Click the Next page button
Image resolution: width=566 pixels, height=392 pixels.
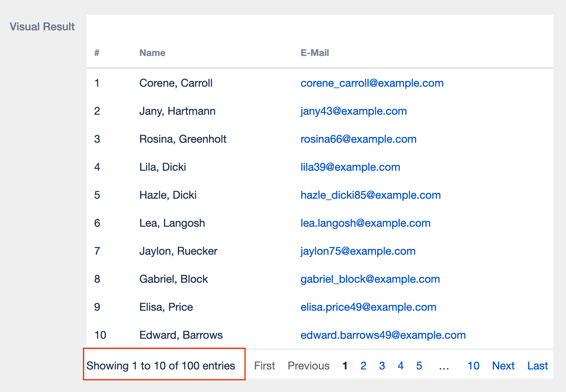point(503,366)
